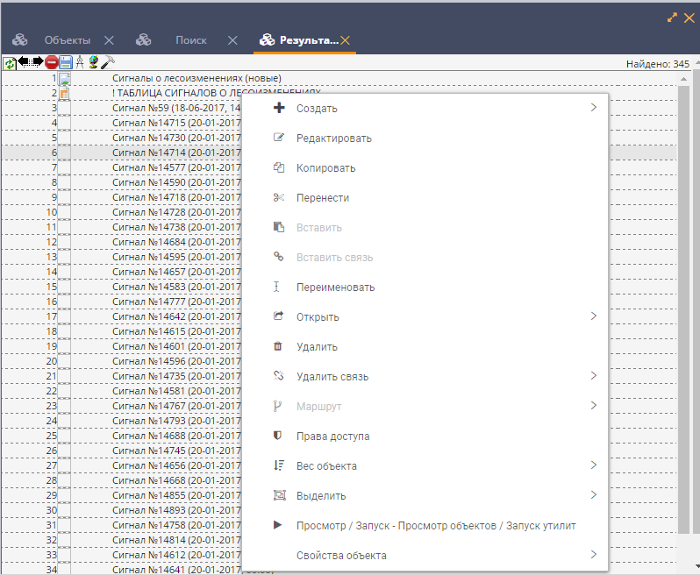
Task: Select Удалить in the context menu
Action: 317,347
